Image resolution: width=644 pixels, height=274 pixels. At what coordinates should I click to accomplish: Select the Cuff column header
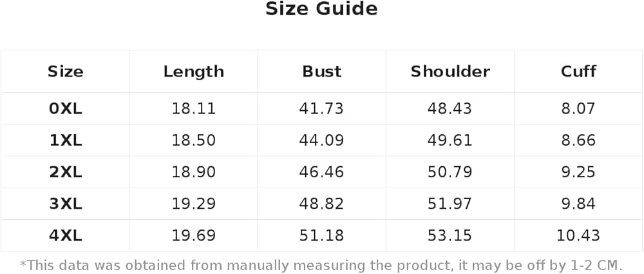[x=578, y=72]
